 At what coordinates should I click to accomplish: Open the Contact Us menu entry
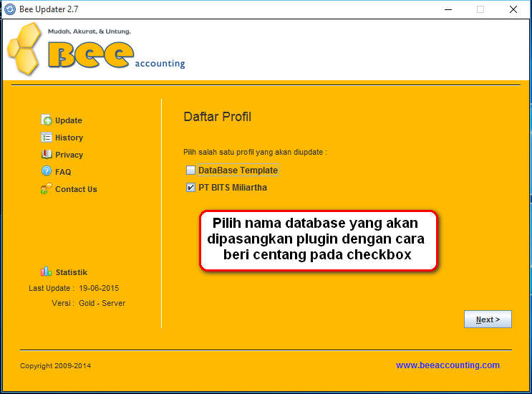(76, 189)
